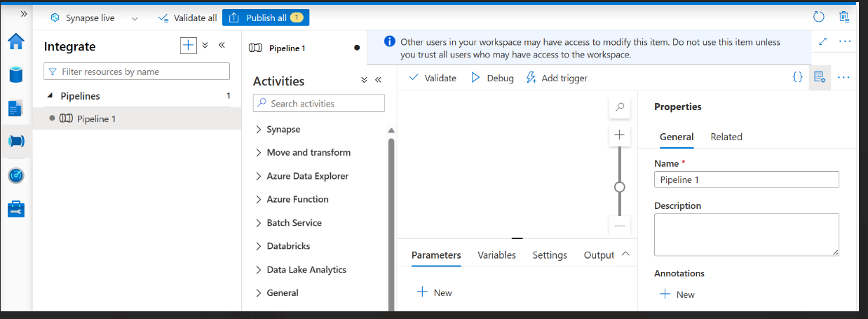The image size is (868, 319).
Task: Click the Description text area
Action: point(747,234)
